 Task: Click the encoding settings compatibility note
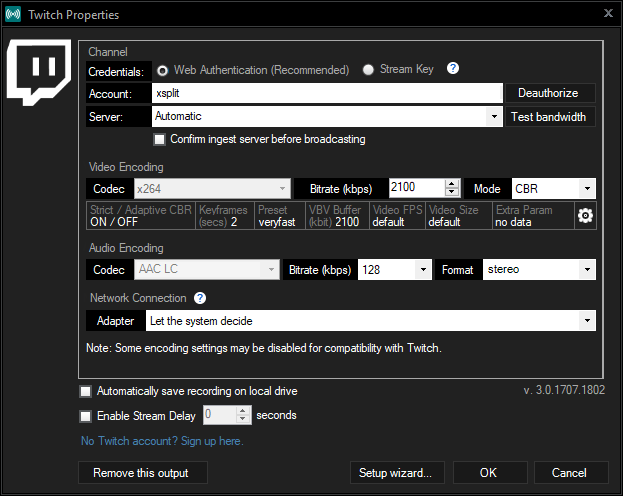[x=264, y=348]
